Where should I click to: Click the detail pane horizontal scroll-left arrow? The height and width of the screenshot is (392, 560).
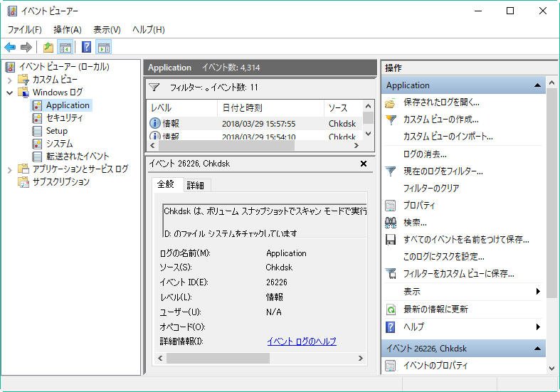[160, 358]
